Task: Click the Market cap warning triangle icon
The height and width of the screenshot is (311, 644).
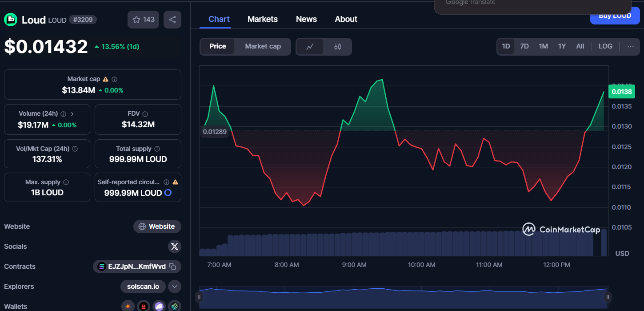Action: [x=106, y=79]
